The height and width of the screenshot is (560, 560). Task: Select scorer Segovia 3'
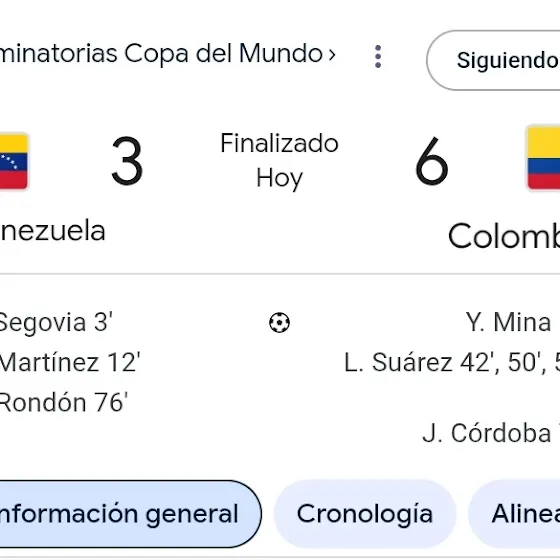[x=56, y=322]
